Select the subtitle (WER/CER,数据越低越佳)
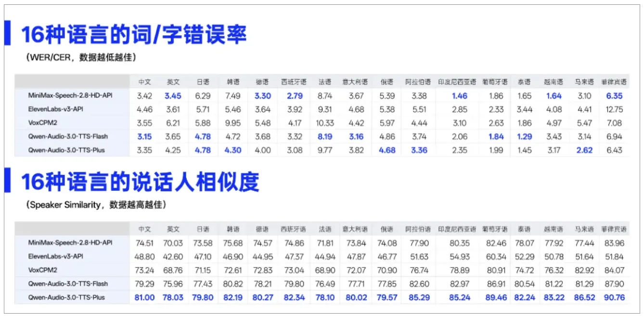644x317 pixels. coord(80,57)
